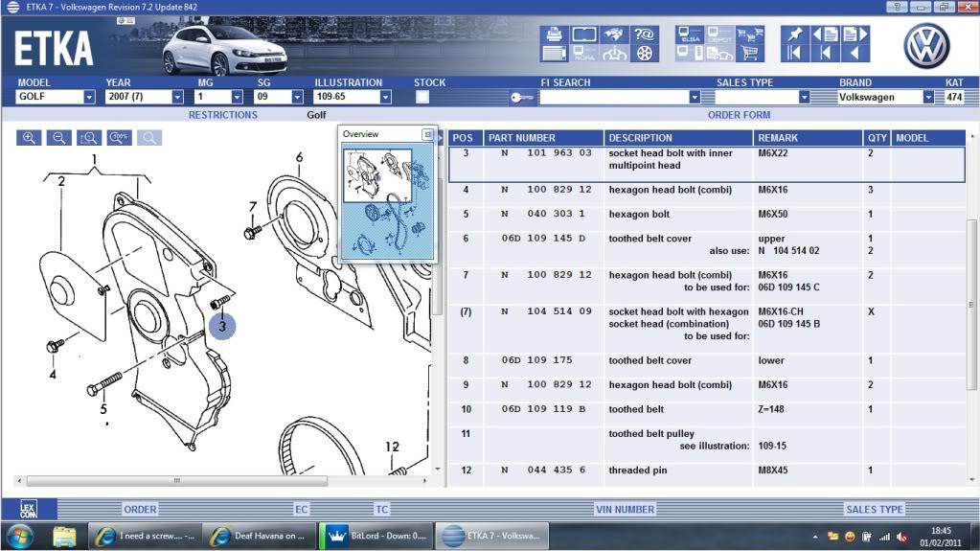Open the YEAR dropdown showing 2007 (7)

tap(177, 97)
